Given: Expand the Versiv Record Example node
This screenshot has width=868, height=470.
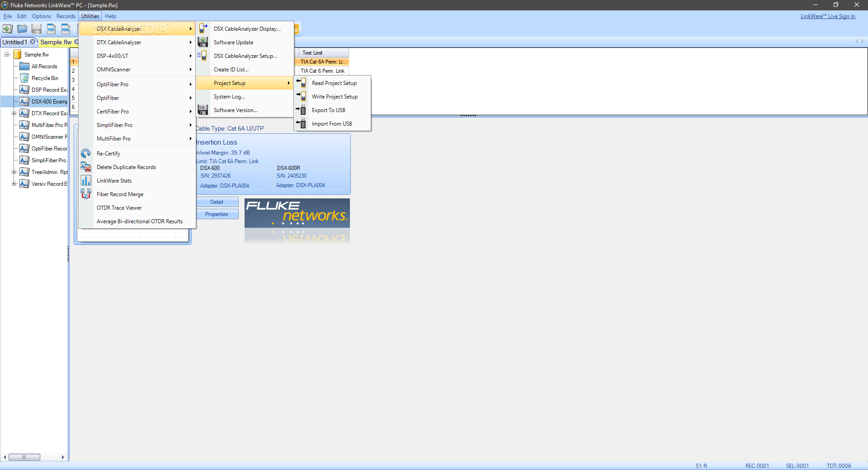Looking at the screenshot, I should [x=14, y=183].
